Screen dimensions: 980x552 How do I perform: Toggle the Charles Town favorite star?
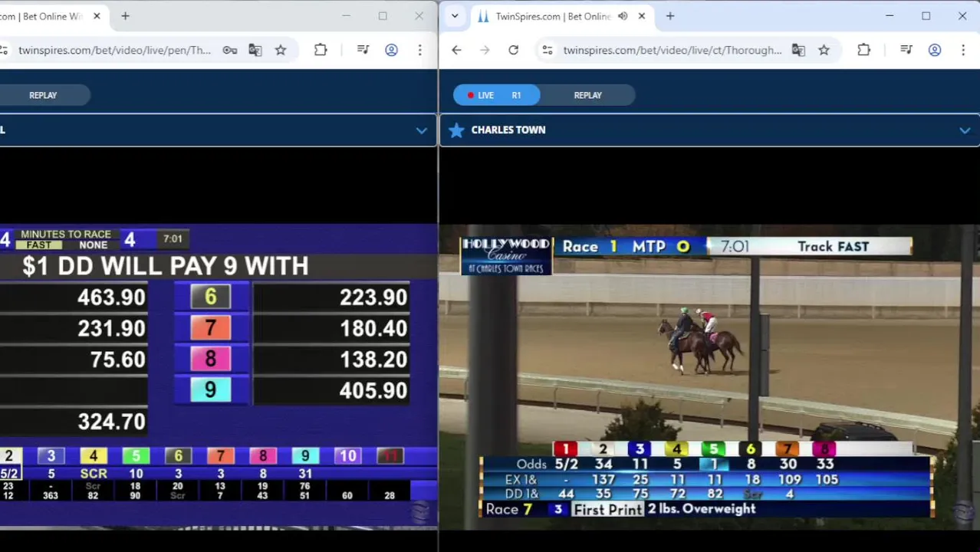click(x=456, y=130)
